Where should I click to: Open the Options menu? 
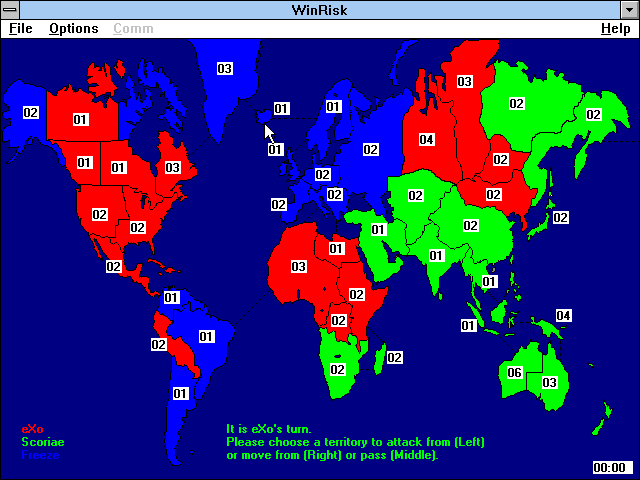[73, 29]
